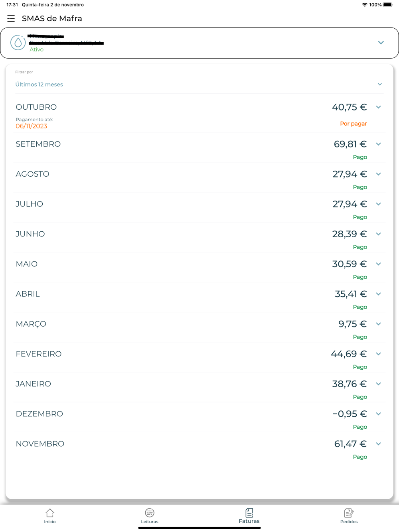The image size is (399, 532).
Task: Tap the 06/11/2023 payment due date
Action: 32,126
